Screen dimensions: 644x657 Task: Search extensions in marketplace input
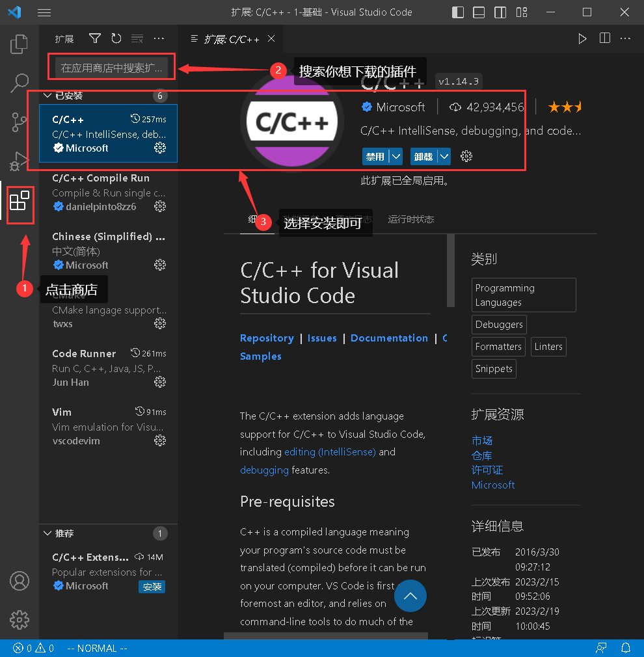111,68
